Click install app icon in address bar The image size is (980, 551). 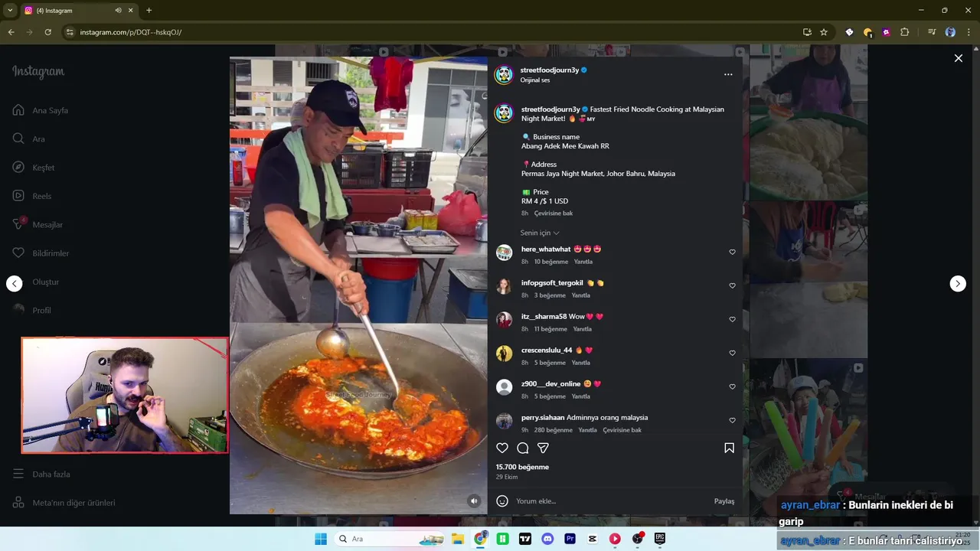(x=807, y=32)
